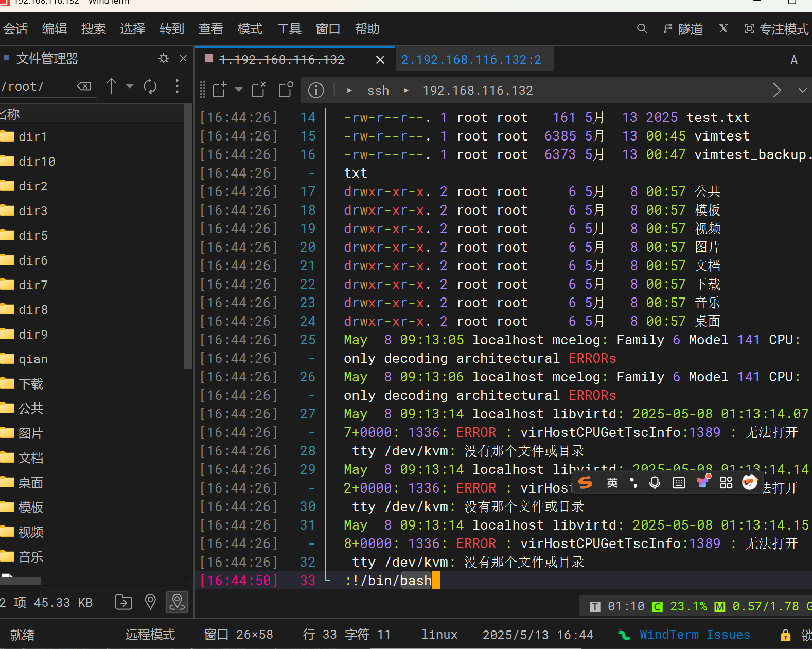Toggle the sync terminal folder icon
The width and height of the screenshot is (812, 649).
pyautogui.click(x=177, y=602)
